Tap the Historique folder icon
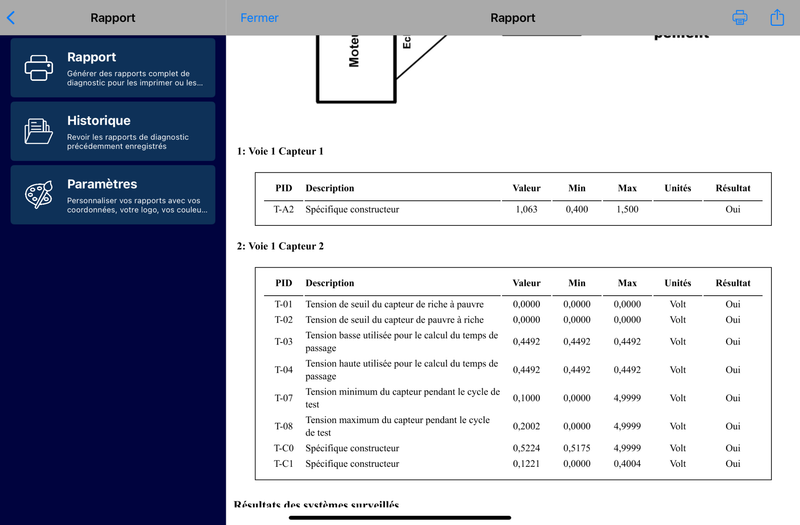Viewport: 800px width, 525px height. coord(39,131)
